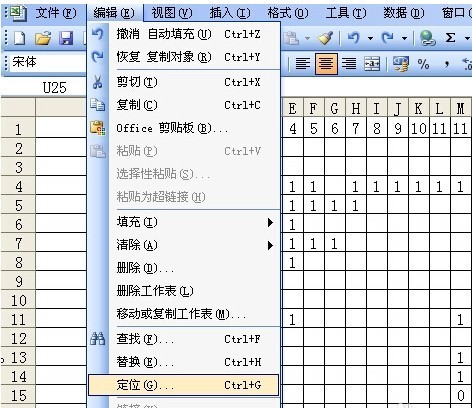Click the Format Painter brush icon
The image size is (472, 408).
325,38
